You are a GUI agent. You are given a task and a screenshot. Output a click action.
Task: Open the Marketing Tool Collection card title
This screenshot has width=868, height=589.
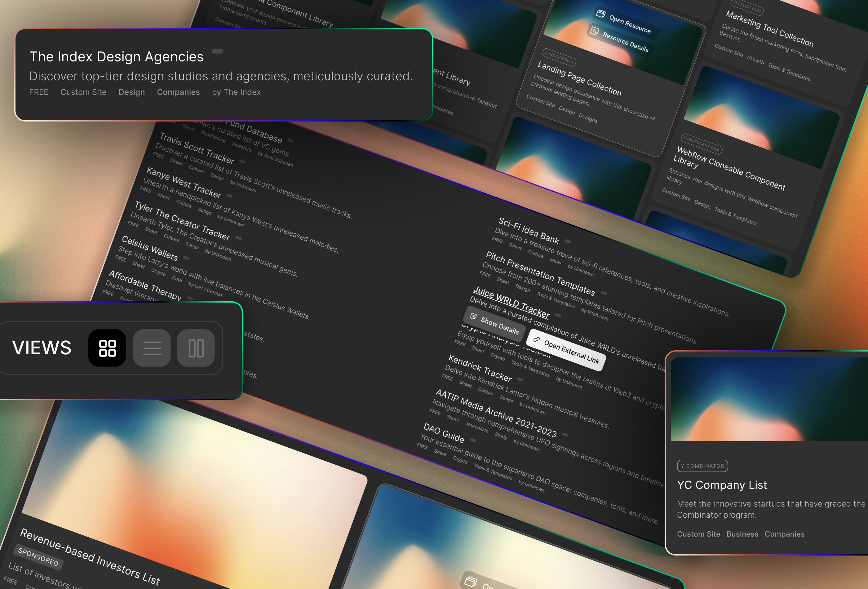[770, 29]
